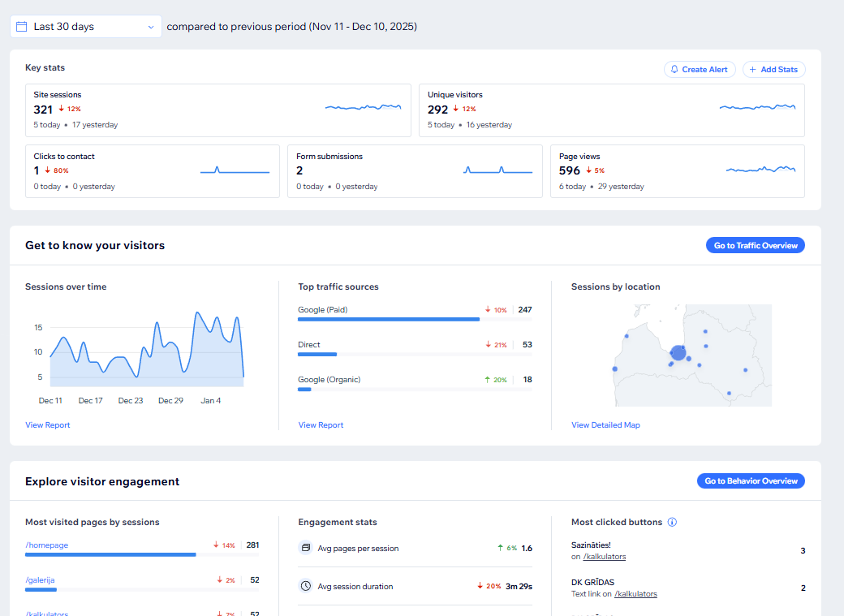Open the /homepage page link
Screen dimensions: 844x616
[47, 545]
